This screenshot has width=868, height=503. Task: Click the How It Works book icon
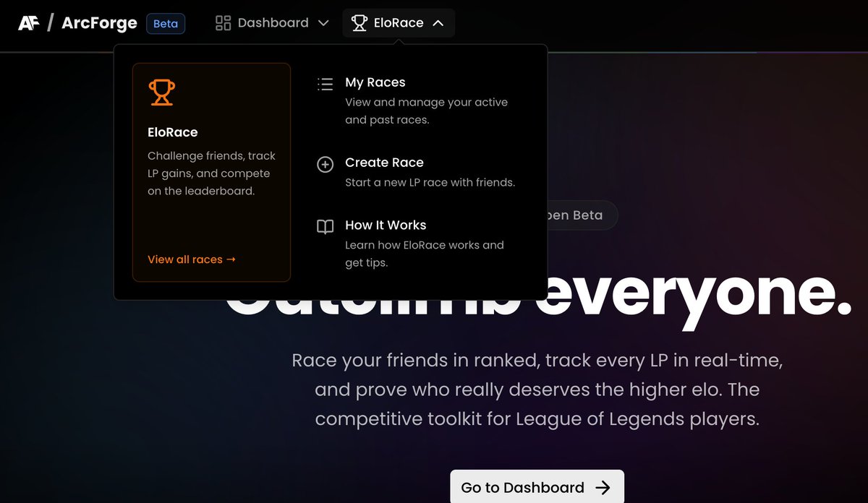(x=325, y=227)
